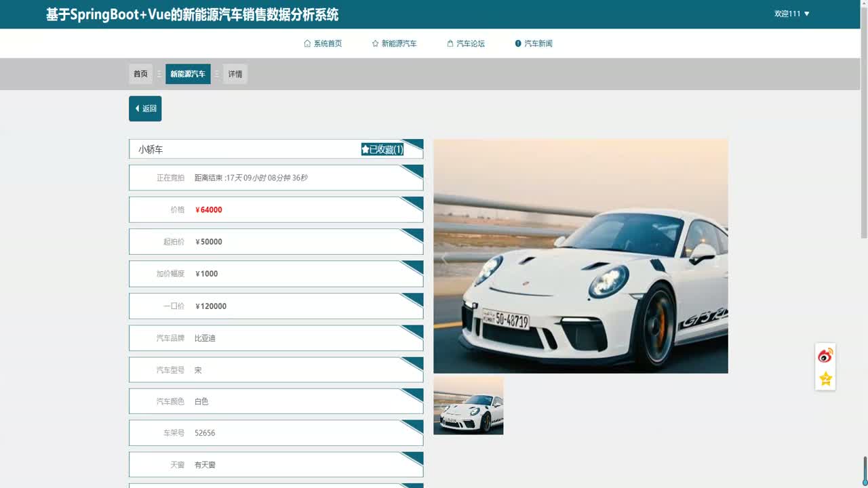Click the VIN value 52656
The width and height of the screenshot is (868, 488).
click(205, 433)
